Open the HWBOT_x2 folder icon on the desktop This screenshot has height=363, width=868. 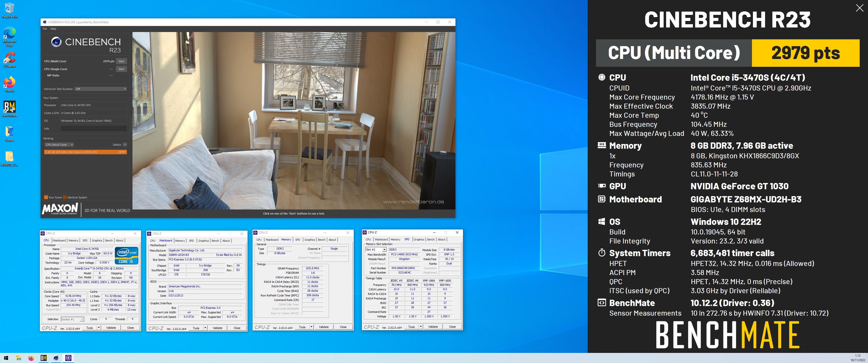coord(9,158)
